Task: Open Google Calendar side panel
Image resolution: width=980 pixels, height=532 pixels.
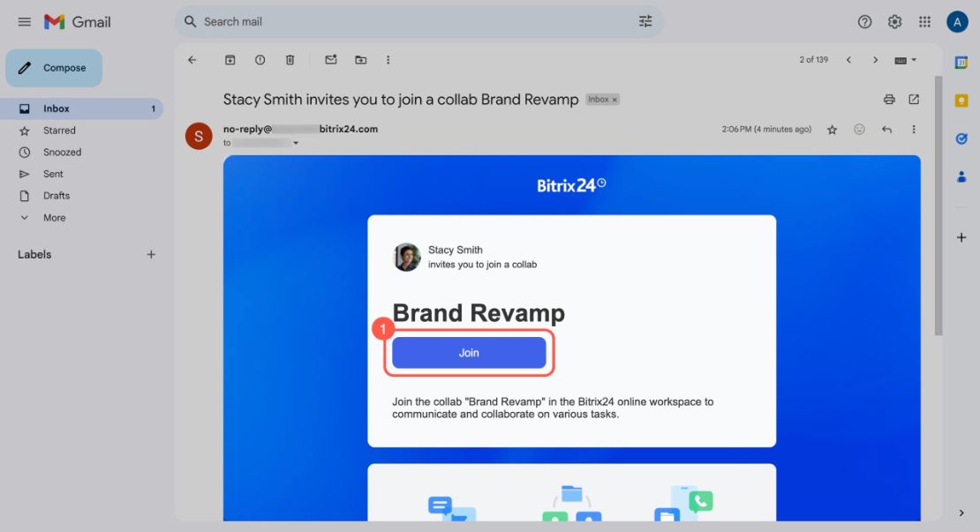Action: [x=961, y=63]
